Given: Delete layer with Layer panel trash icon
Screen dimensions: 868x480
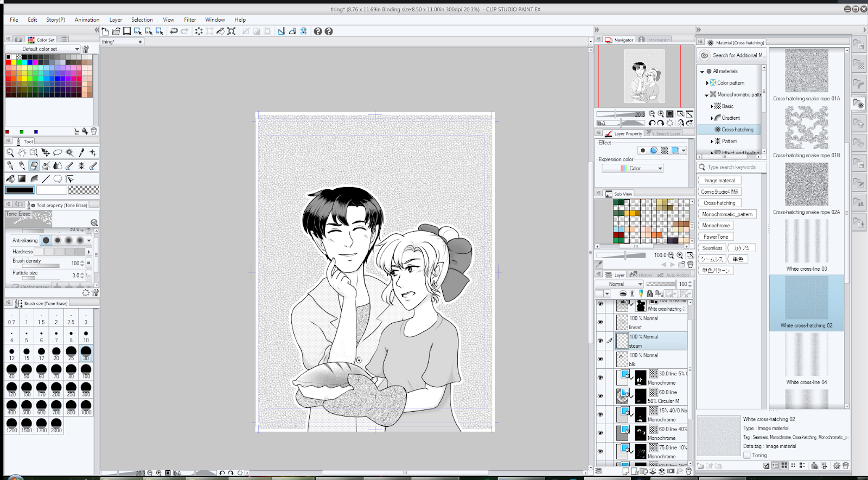Looking at the screenshot, I should (x=688, y=471).
